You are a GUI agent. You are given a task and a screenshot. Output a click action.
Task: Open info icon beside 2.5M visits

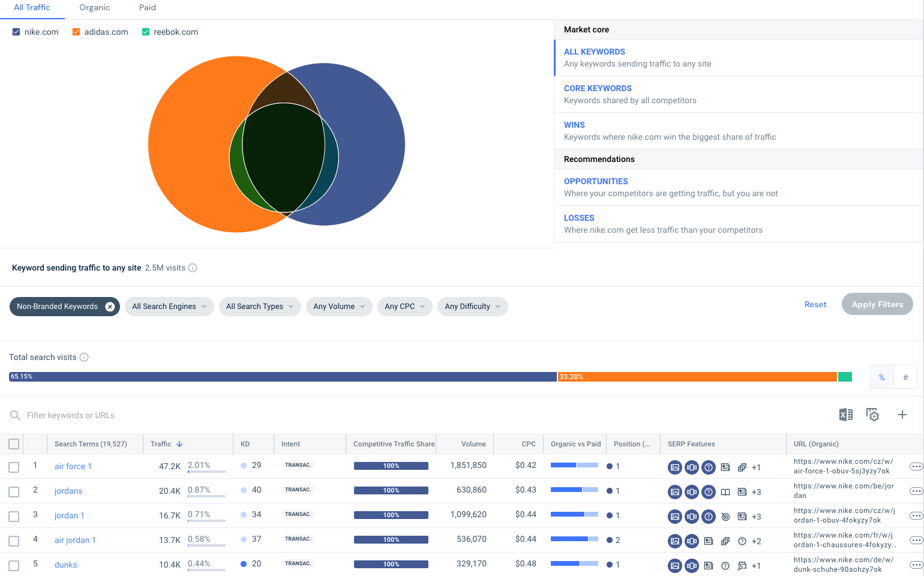[193, 268]
